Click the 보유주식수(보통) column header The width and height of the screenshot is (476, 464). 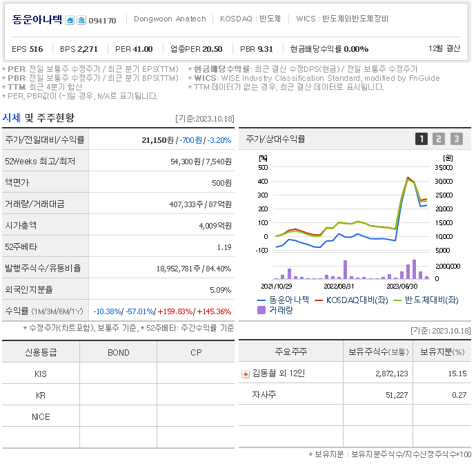[x=378, y=351]
